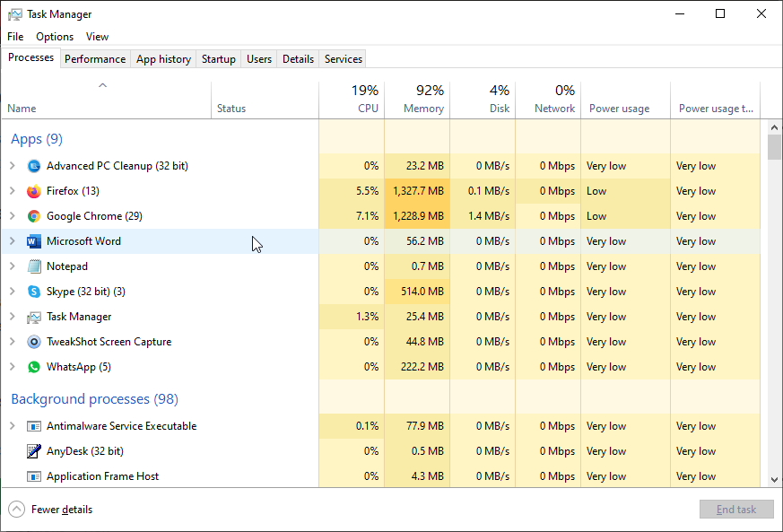Image resolution: width=783 pixels, height=532 pixels.
Task: Expand the Notepad process row
Action: (13, 266)
